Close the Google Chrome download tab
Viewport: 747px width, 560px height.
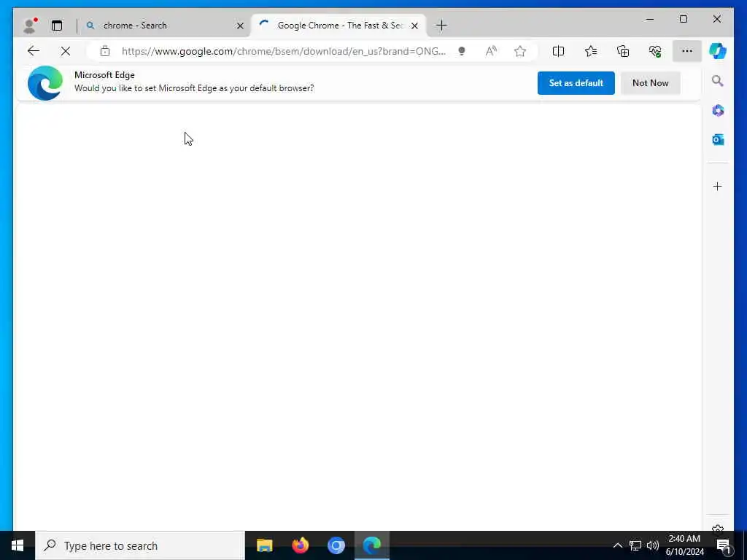[414, 26]
